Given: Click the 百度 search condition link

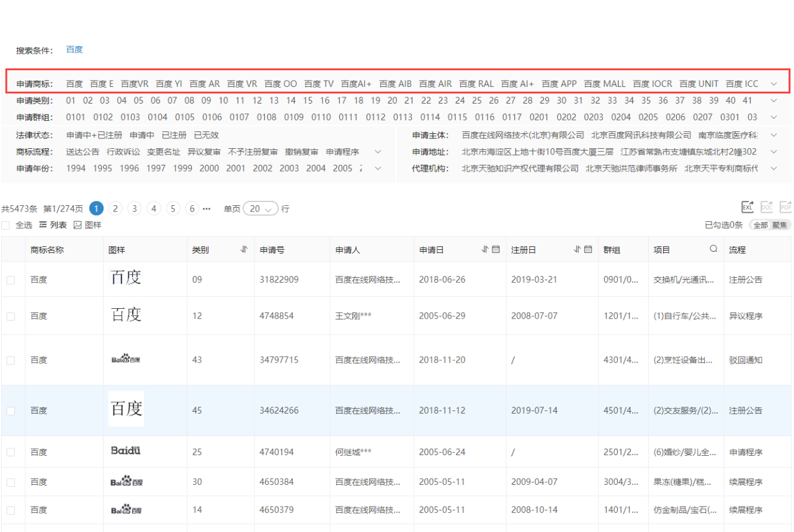Looking at the screenshot, I should pyautogui.click(x=74, y=50).
